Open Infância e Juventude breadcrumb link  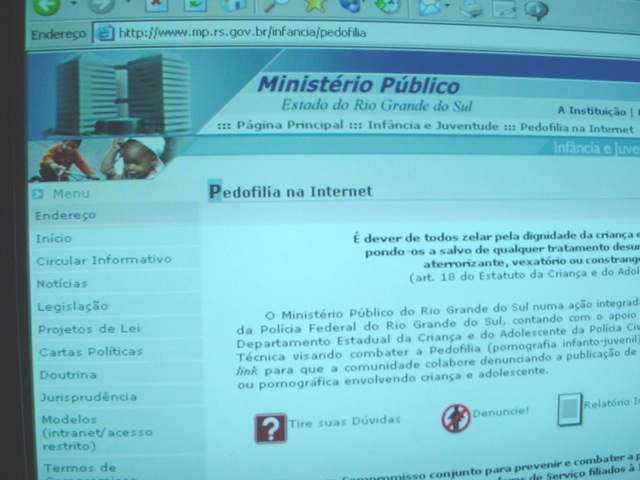433,126
